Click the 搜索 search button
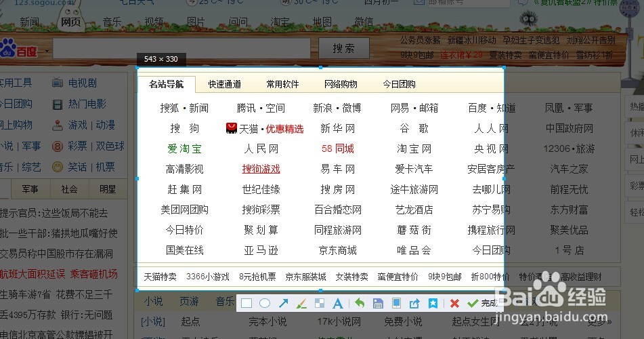This screenshot has height=339, width=644. tap(344, 49)
